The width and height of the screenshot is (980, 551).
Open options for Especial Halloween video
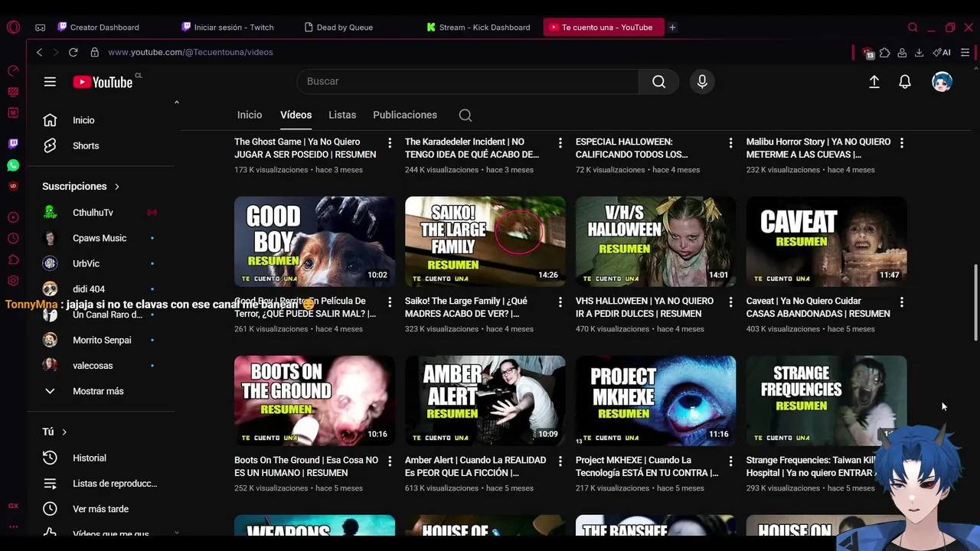pos(731,143)
